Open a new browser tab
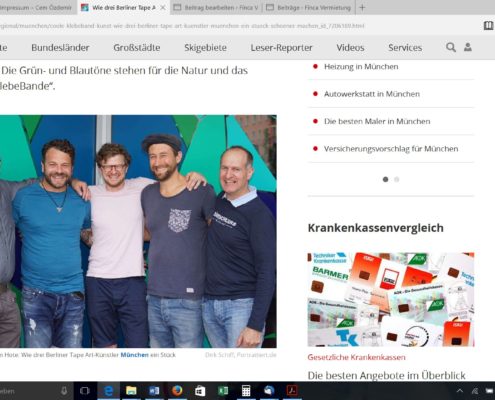The width and height of the screenshot is (495, 400). (362, 7)
